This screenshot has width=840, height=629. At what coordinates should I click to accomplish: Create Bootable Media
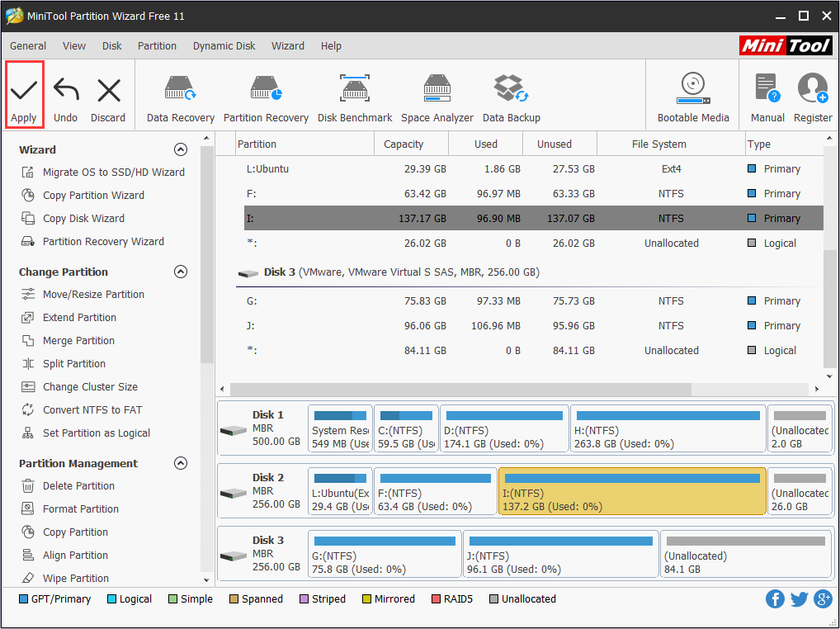[x=693, y=99]
